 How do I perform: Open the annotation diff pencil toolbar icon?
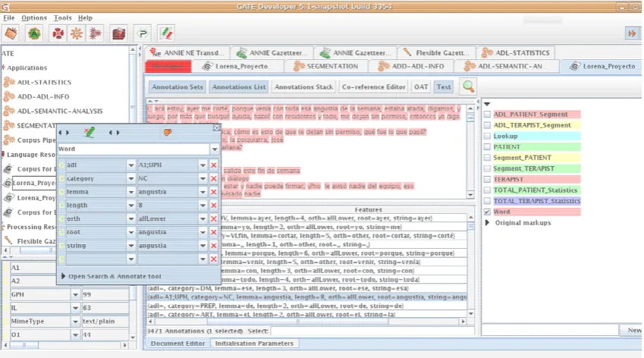pos(166,33)
